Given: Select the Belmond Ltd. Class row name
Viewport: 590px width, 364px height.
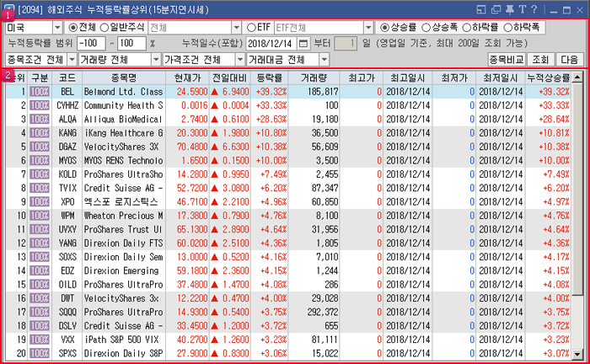Looking at the screenshot, I should tap(123, 92).
